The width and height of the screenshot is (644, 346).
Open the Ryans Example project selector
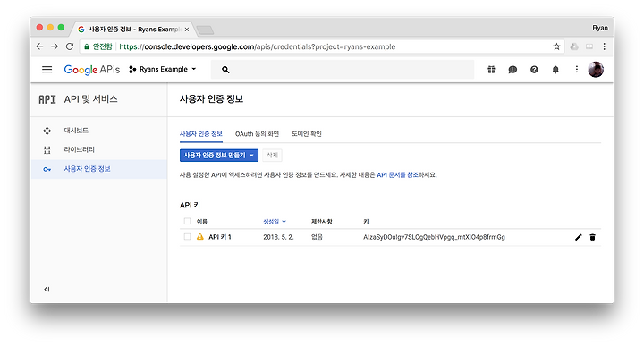point(163,70)
